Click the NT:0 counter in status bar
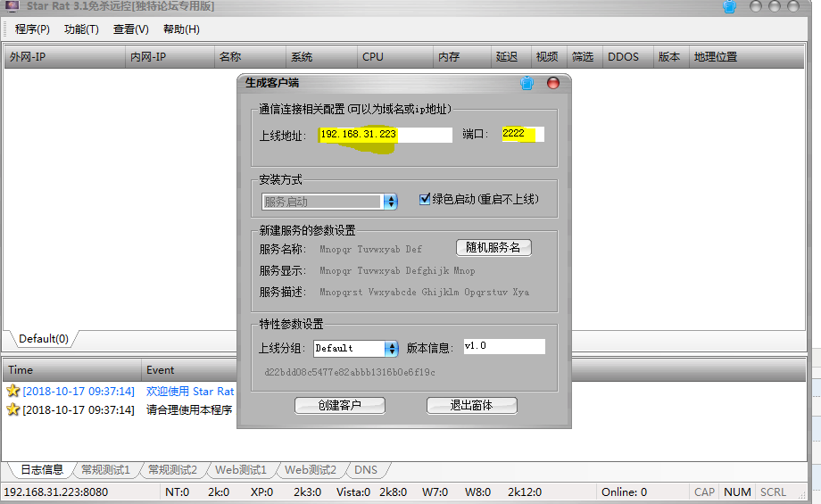Viewport: 821px width, 504px height. click(x=177, y=492)
